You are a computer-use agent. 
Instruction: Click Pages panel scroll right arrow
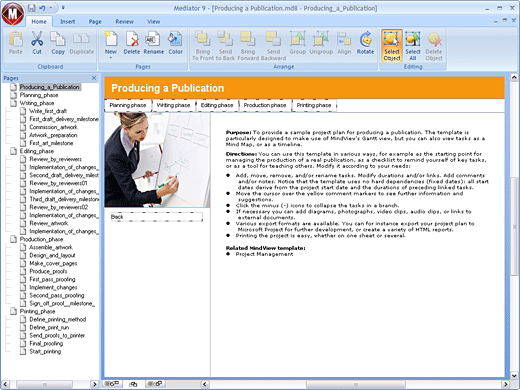[95, 384]
